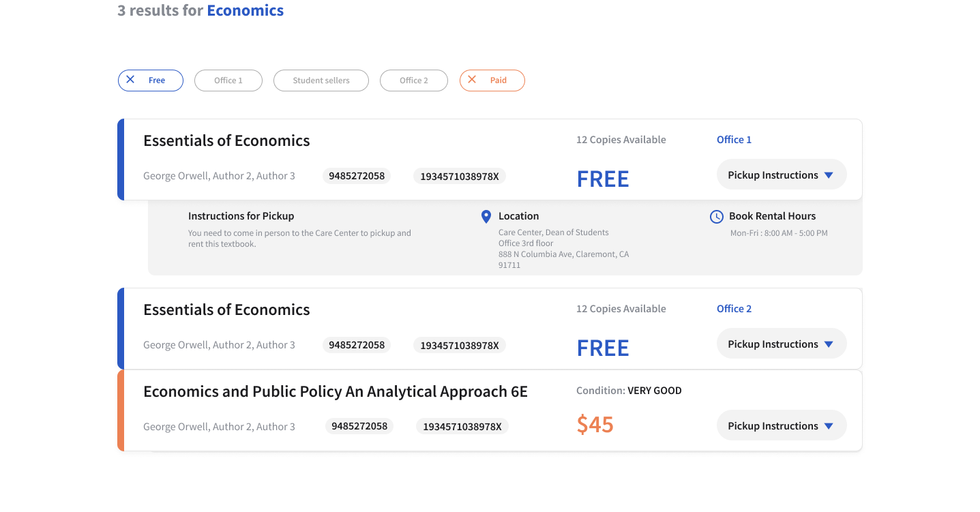Collapse Pickup Instructions for the Office 1 listing

tap(782, 175)
